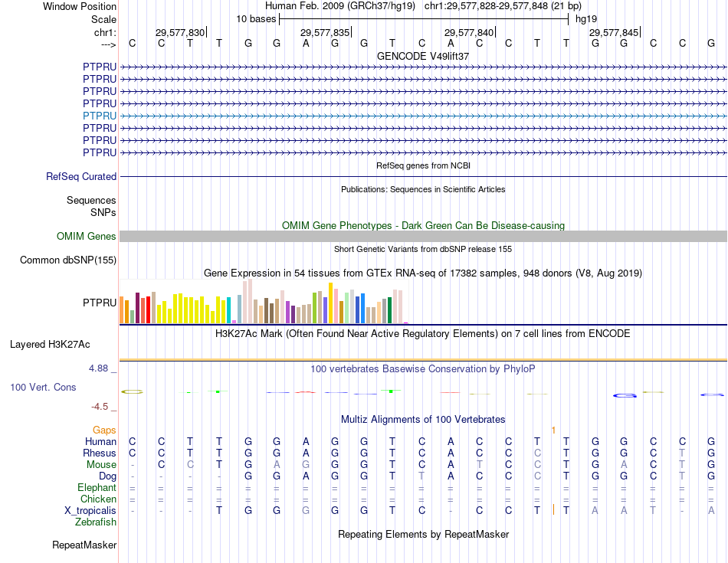Open the Common dbSNP(155) track label

[x=68, y=260]
